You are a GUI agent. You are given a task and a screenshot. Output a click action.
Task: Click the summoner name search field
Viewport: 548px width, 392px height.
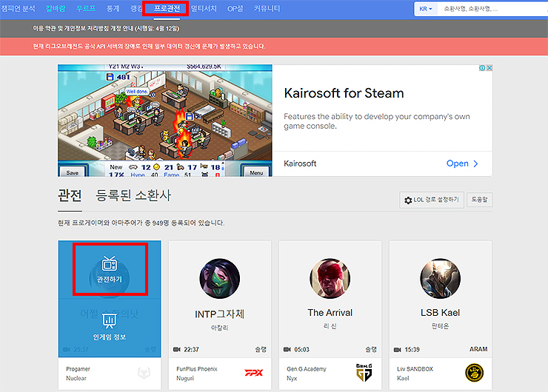pos(492,9)
